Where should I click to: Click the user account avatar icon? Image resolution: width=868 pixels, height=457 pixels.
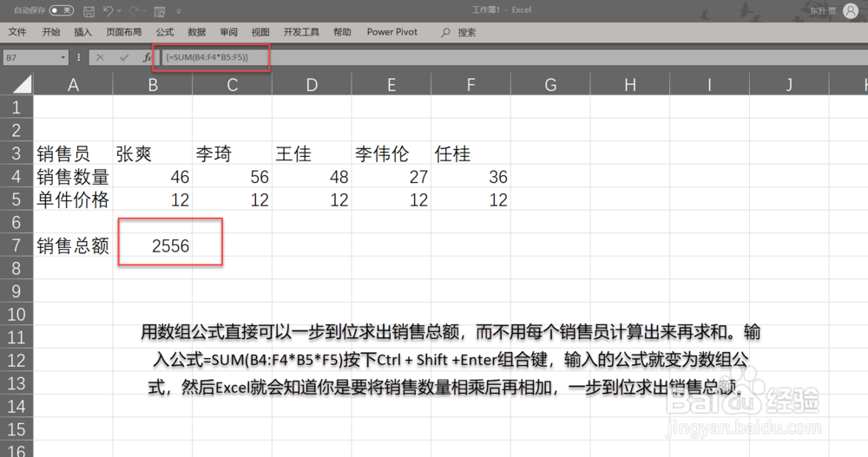pos(851,10)
